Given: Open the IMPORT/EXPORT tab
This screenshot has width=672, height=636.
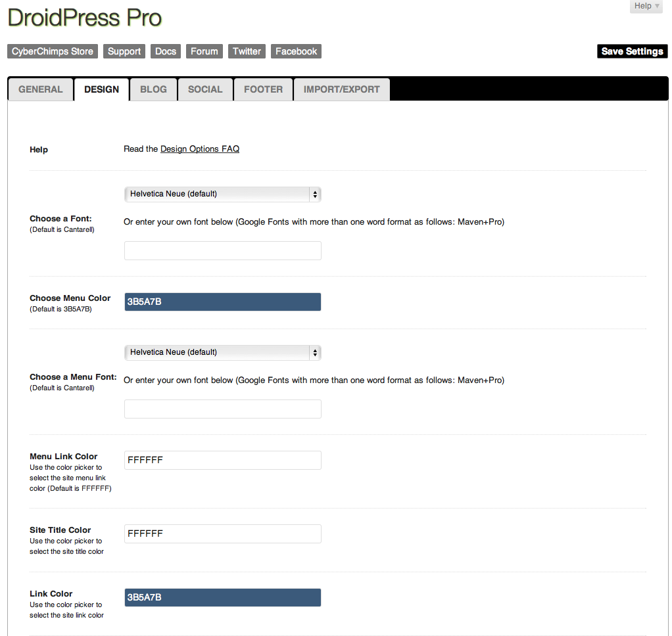Looking at the screenshot, I should (341, 89).
